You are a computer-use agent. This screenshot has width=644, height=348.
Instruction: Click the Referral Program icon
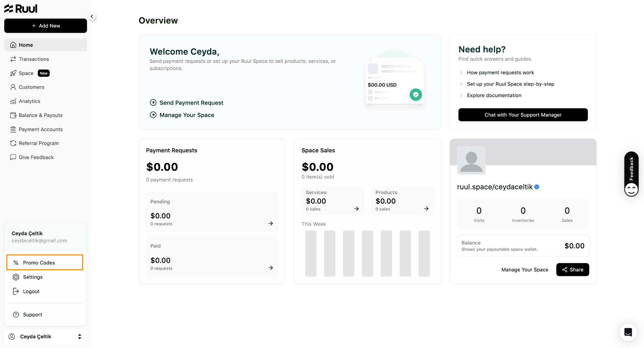[x=13, y=143]
